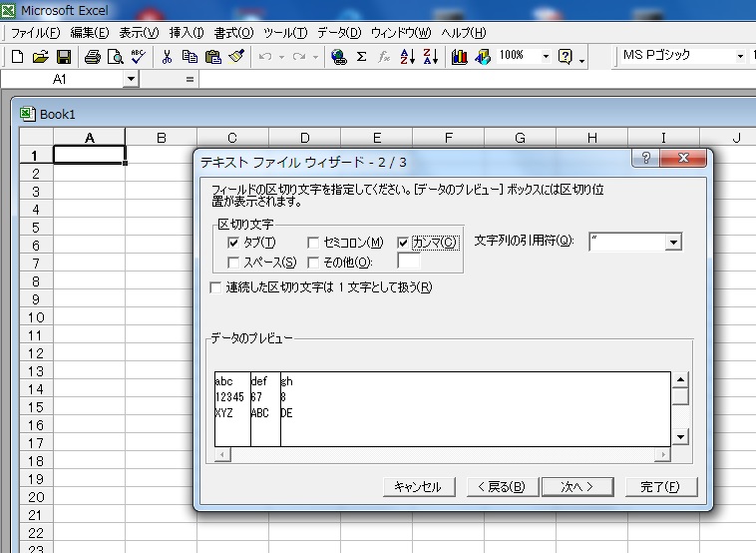Screen dimensions: 756x553
Task: Open Print Preview icon
Action: [116, 57]
